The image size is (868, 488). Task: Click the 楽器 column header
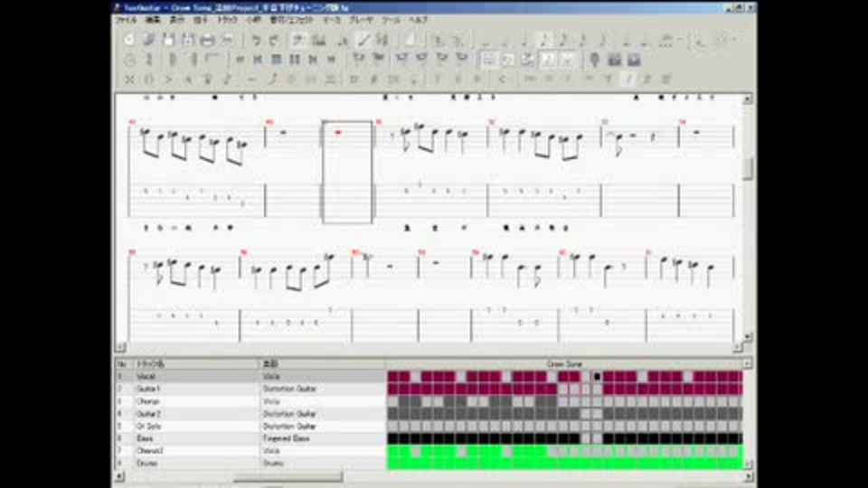coord(323,364)
